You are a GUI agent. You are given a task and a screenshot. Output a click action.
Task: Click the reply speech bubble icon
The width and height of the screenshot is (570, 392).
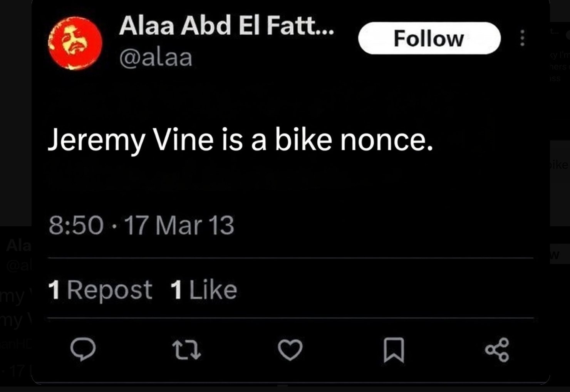[83, 349]
